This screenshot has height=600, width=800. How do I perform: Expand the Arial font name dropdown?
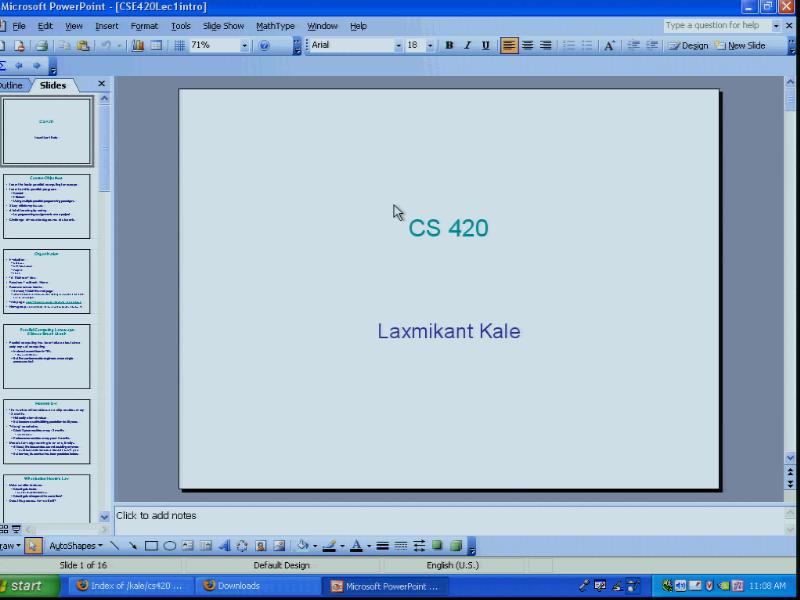398,46
